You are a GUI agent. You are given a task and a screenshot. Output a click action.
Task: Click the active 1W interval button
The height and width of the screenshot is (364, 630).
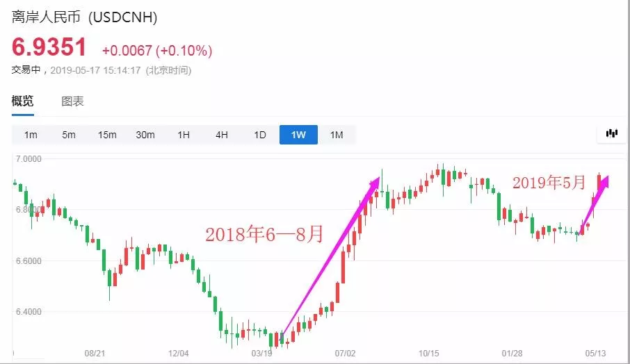[298, 135]
